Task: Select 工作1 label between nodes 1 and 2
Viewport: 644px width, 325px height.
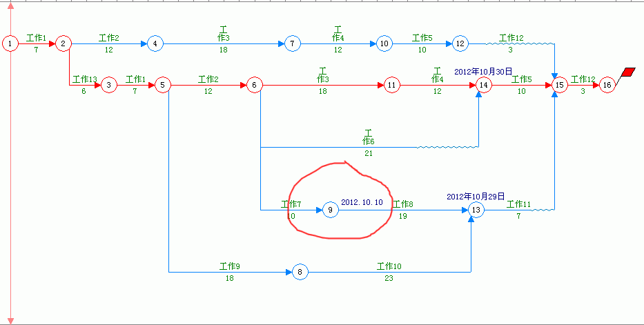Action: pyautogui.click(x=36, y=38)
